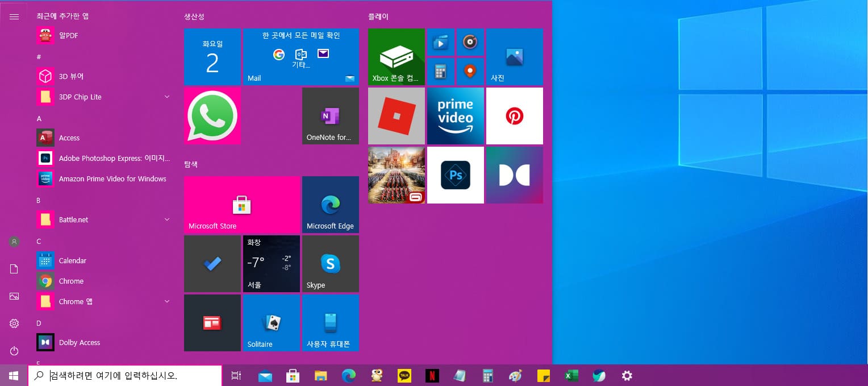Open Adobe Photoshop Express in app list
Image resolution: width=868 pixels, height=386 pixels.
click(104, 158)
